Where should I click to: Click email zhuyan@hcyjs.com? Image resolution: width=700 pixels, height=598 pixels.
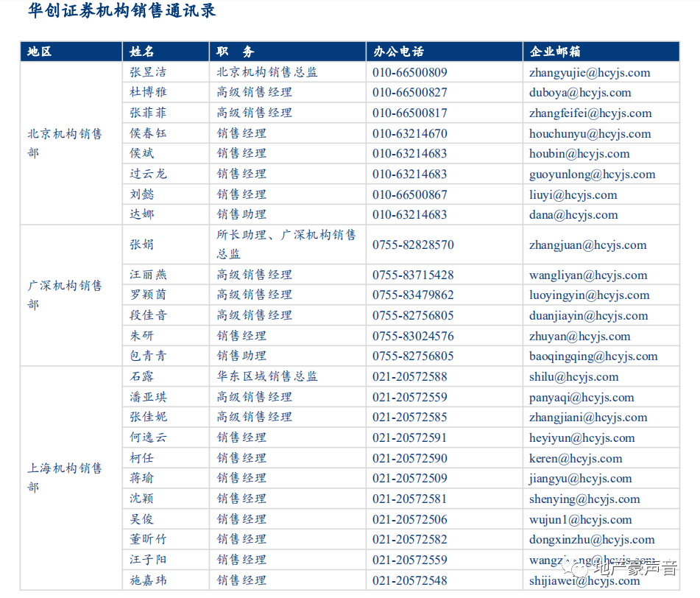pos(580,337)
